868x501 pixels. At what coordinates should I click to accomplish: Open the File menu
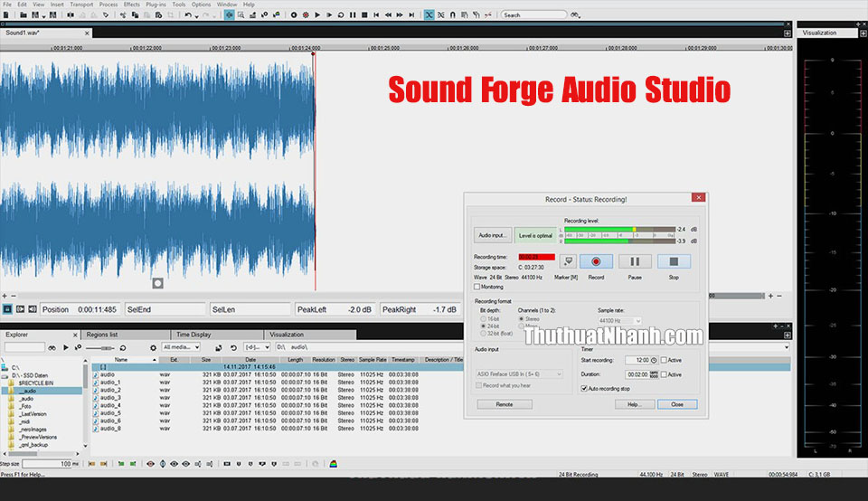(7, 4)
